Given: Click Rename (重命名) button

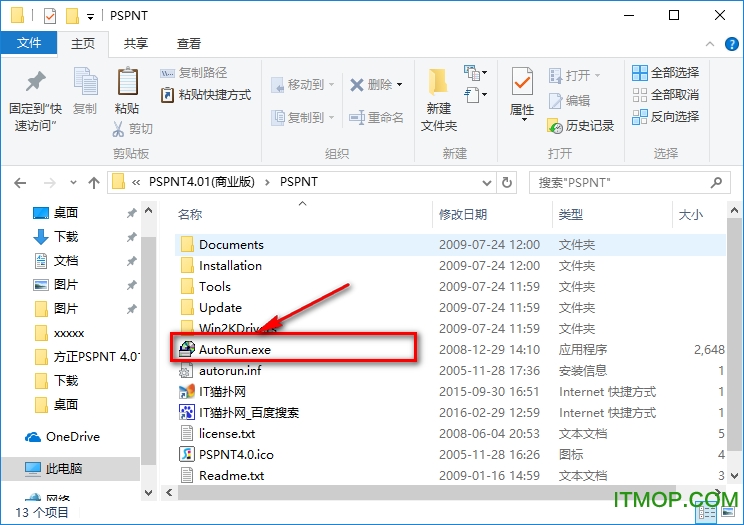Looking at the screenshot, I should tap(376, 117).
